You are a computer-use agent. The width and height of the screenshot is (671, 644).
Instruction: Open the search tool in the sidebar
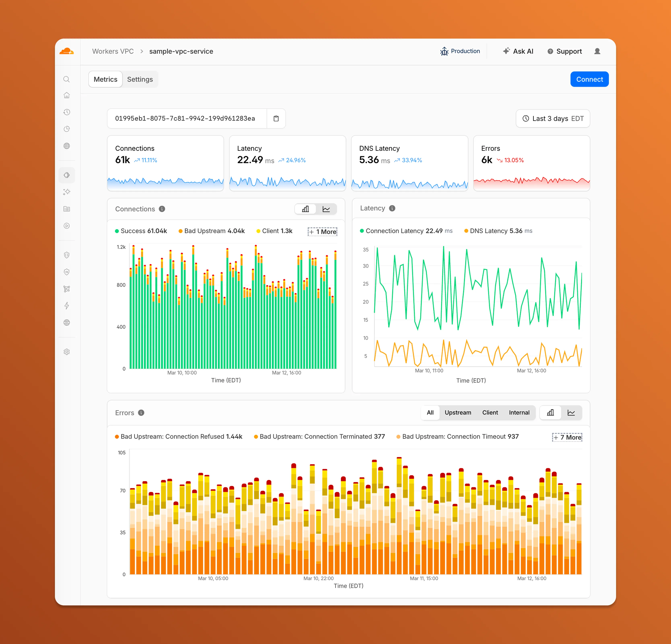(x=67, y=79)
